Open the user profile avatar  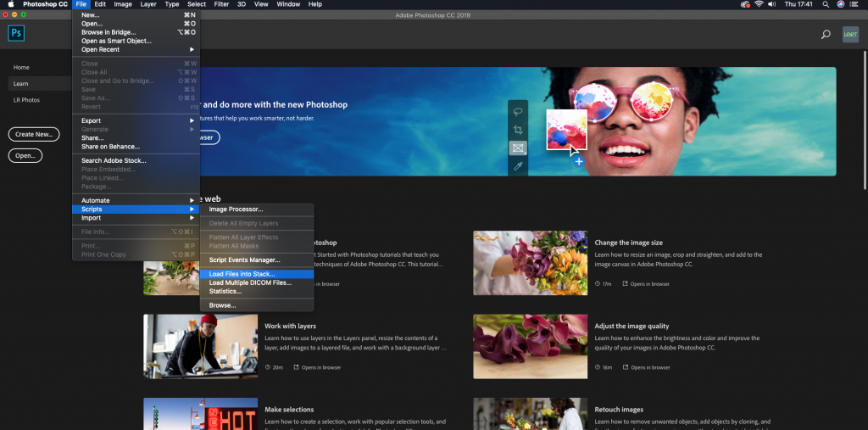[x=850, y=35]
